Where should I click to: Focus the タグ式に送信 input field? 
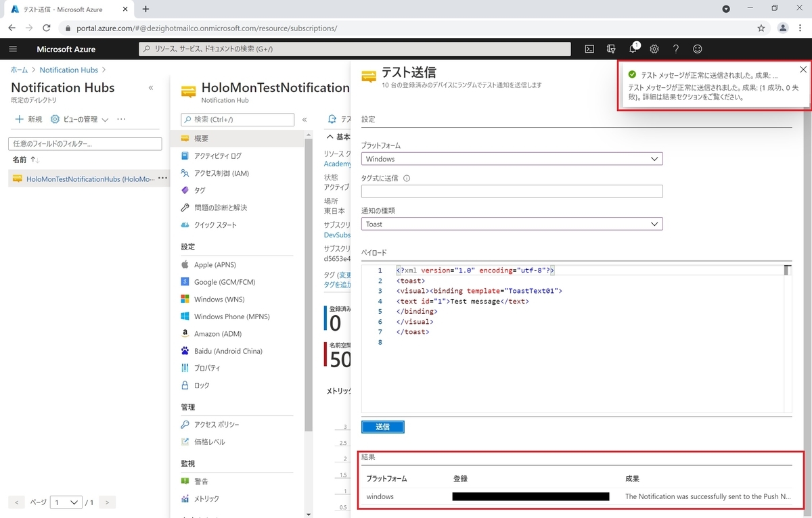click(512, 191)
